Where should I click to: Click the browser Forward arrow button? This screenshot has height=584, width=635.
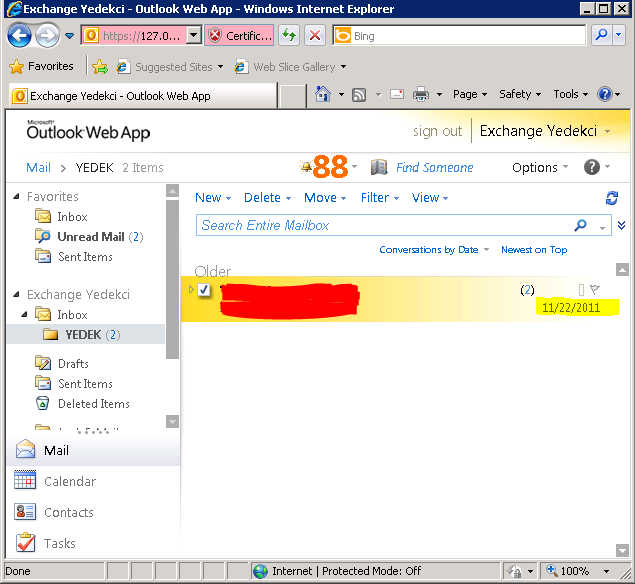47,36
